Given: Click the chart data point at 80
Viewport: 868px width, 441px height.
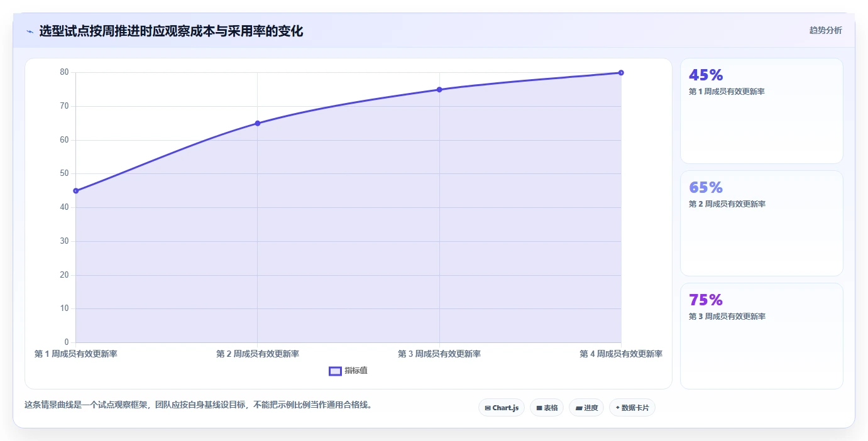Looking at the screenshot, I should point(621,73).
